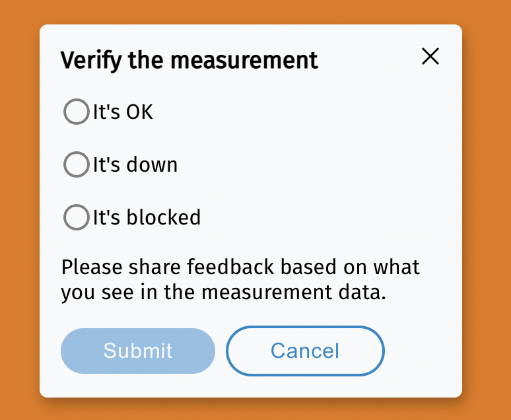The image size is (511, 420).
Task: Click the "Verify the measurement" dialog title
Action: point(189,60)
